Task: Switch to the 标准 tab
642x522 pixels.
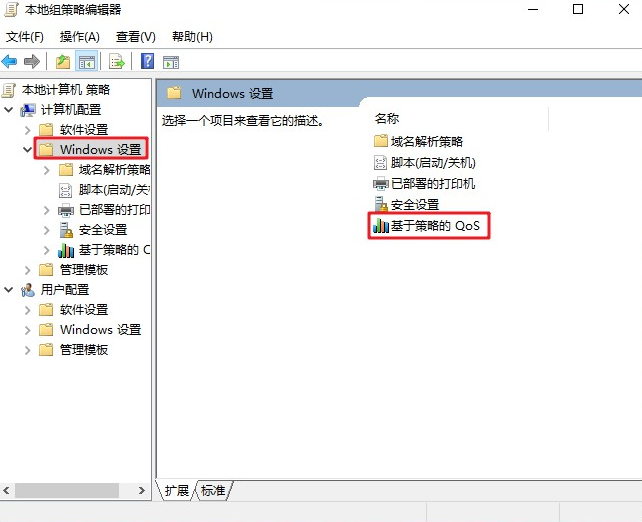Action: [x=213, y=490]
